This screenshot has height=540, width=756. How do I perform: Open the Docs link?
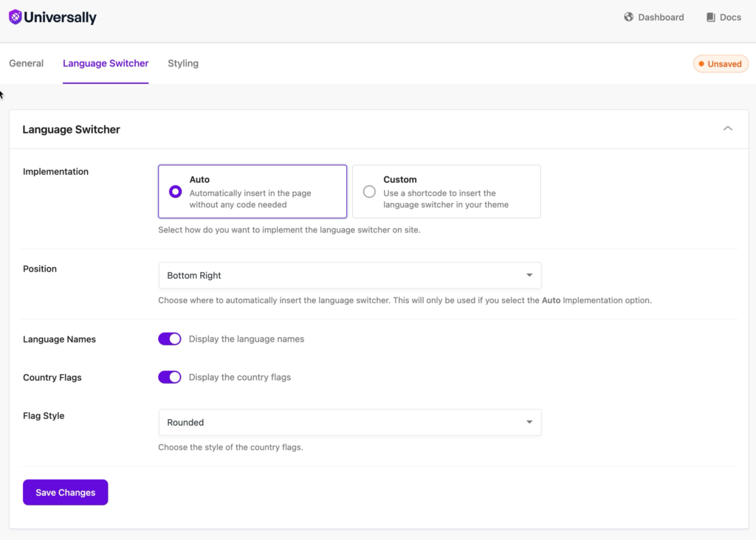pos(724,18)
